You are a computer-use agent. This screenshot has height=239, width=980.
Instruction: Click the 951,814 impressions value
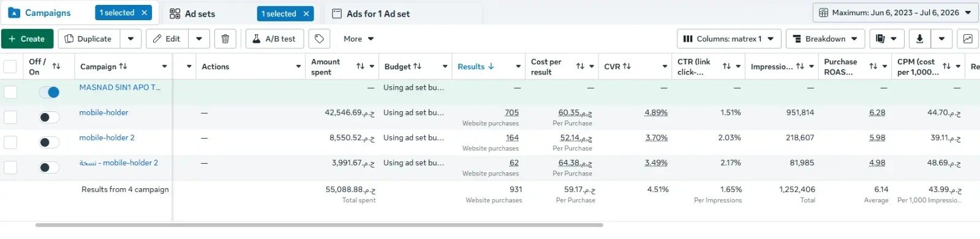[x=800, y=112]
